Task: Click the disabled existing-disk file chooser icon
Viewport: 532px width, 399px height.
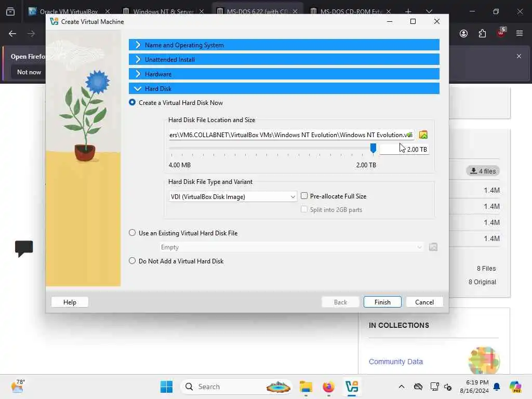Action: [x=433, y=247]
